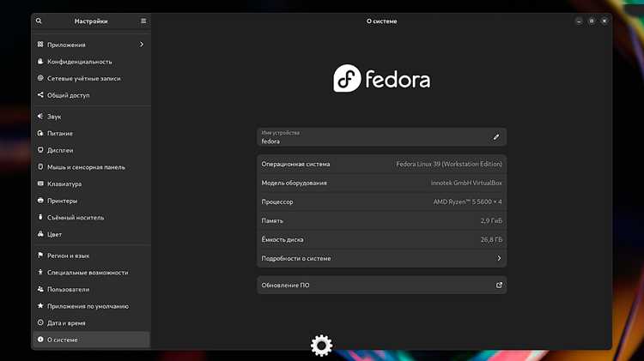Maximize the Settings window
This screenshot has width=644, height=361.
click(592, 21)
